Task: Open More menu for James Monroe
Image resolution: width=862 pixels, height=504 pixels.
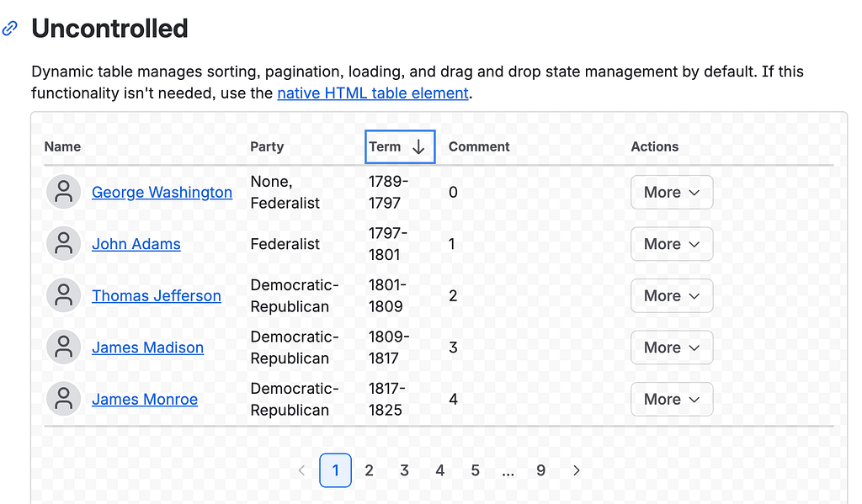Action: coord(672,399)
